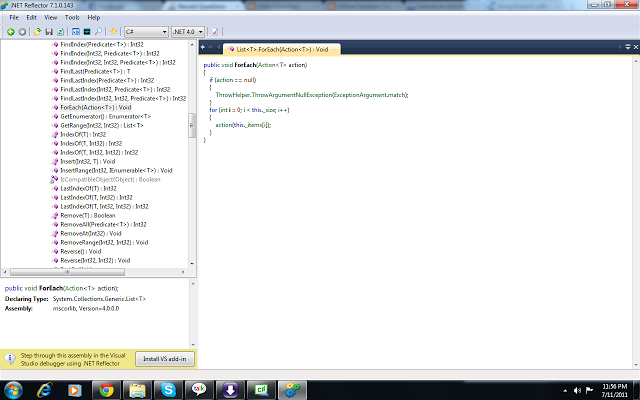Open the File menu

tap(14, 18)
